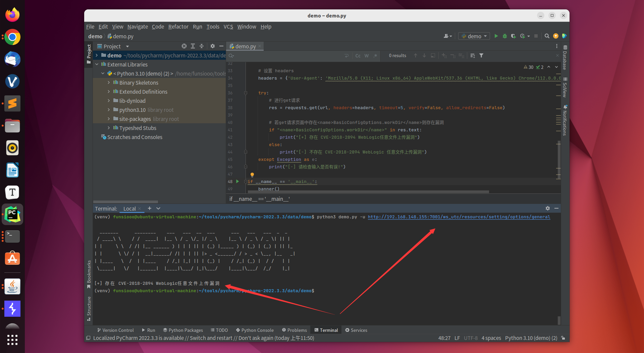Open the WebLogic URL link in the terminal
This screenshot has width=644, height=353.
[x=459, y=217]
